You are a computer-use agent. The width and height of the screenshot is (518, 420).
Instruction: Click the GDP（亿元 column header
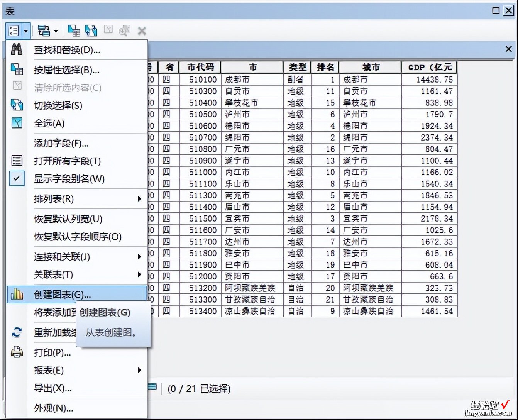click(x=430, y=67)
